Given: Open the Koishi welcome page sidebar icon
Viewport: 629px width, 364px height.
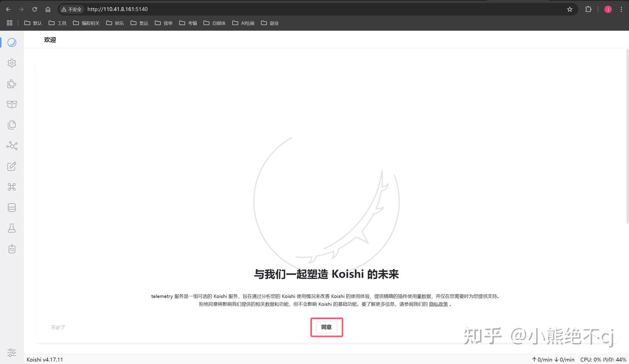Looking at the screenshot, I should tap(12, 42).
